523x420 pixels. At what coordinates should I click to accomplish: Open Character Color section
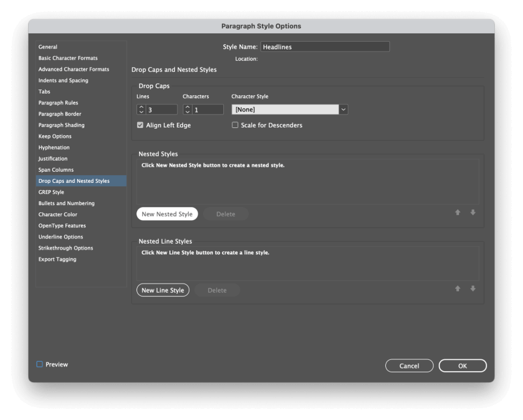coord(81,214)
